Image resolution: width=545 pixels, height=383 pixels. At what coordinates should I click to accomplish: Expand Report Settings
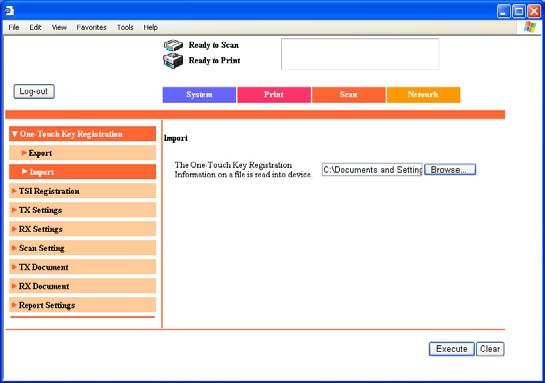point(82,305)
